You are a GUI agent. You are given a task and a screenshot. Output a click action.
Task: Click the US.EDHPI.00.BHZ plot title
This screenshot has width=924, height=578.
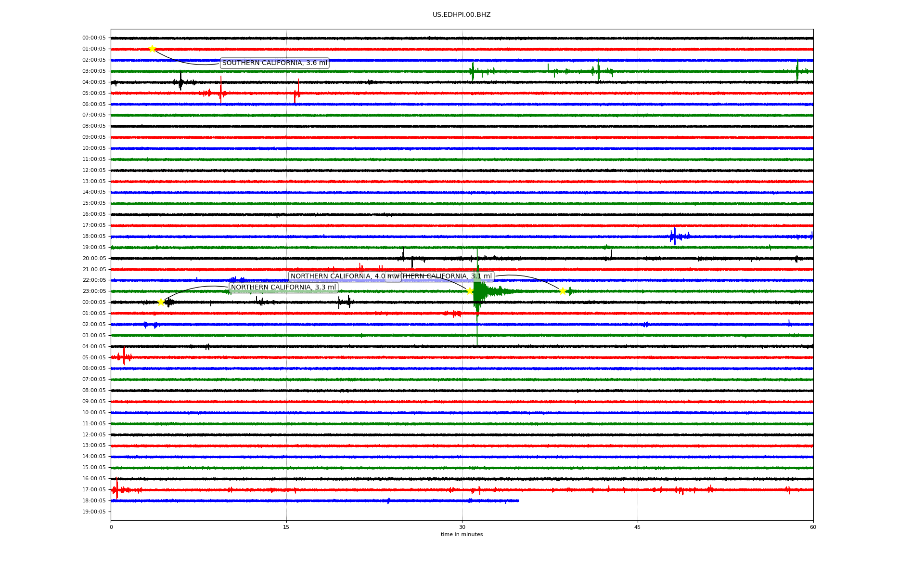[x=462, y=15]
